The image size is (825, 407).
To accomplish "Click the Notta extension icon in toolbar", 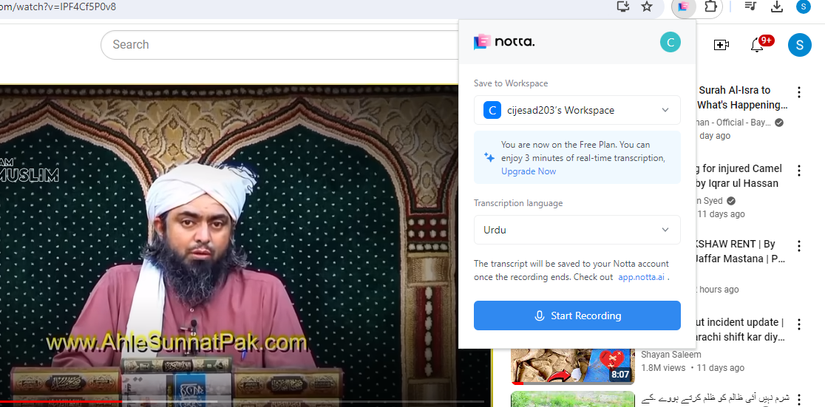I will click(x=683, y=7).
